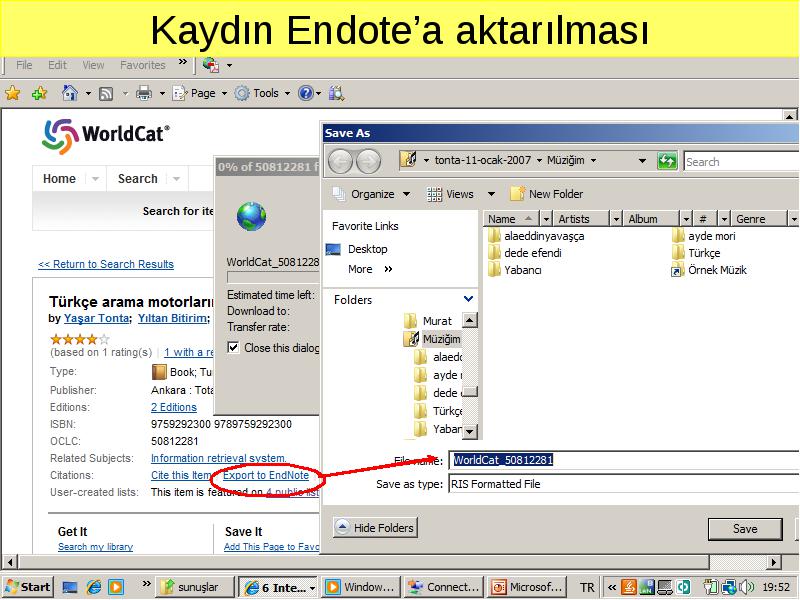The width and height of the screenshot is (800, 600).
Task: Open the Türkçe folder in file list
Action: pos(696,253)
